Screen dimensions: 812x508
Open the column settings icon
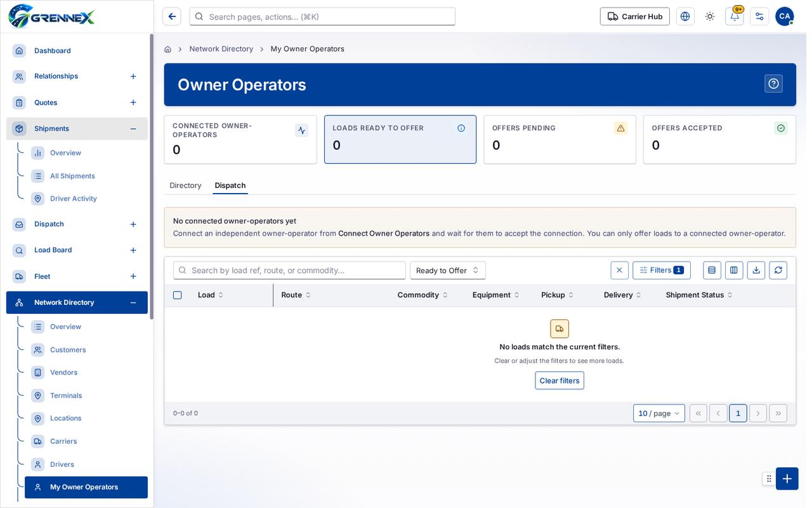[x=734, y=271]
